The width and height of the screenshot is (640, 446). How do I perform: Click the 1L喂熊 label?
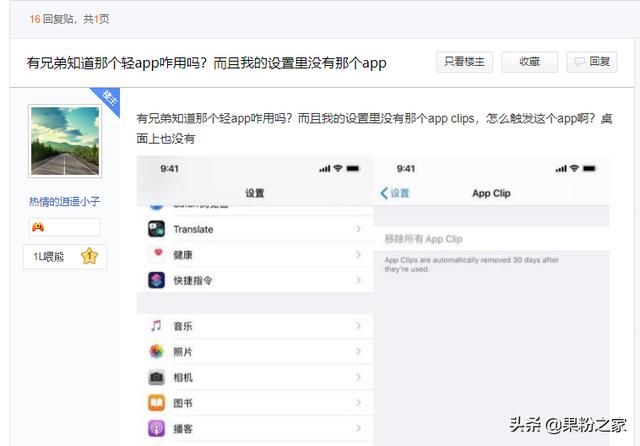tap(49, 257)
